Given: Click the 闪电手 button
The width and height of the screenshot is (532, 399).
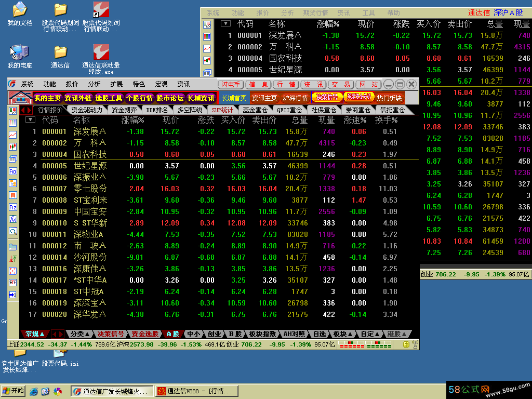Looking at the screenshot, I should [231, 84].
